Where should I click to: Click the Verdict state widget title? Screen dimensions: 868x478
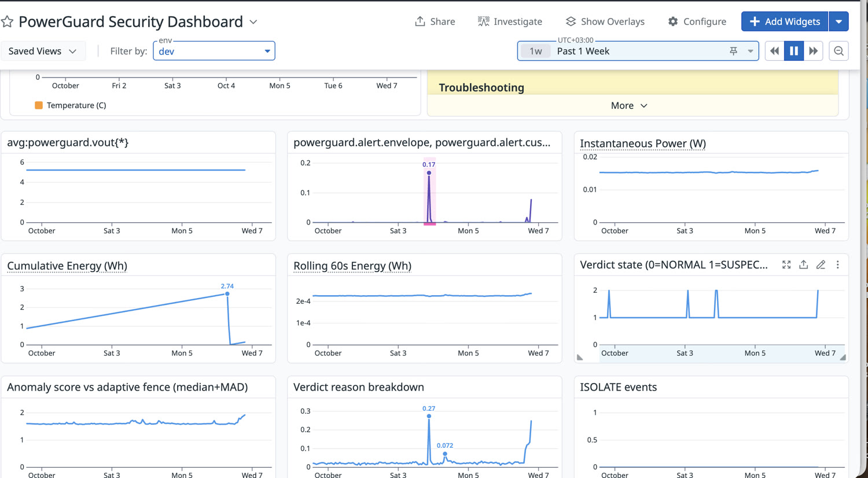point(674,264)
